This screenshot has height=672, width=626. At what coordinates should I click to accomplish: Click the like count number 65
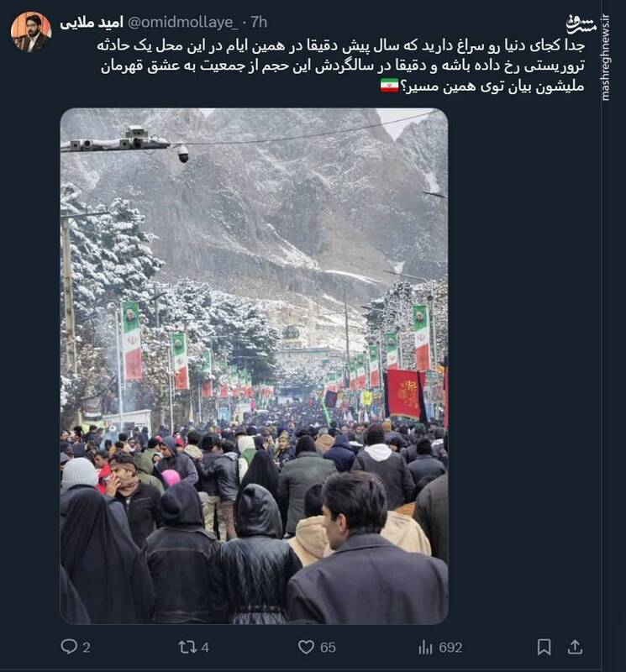(x=328, y=647)
